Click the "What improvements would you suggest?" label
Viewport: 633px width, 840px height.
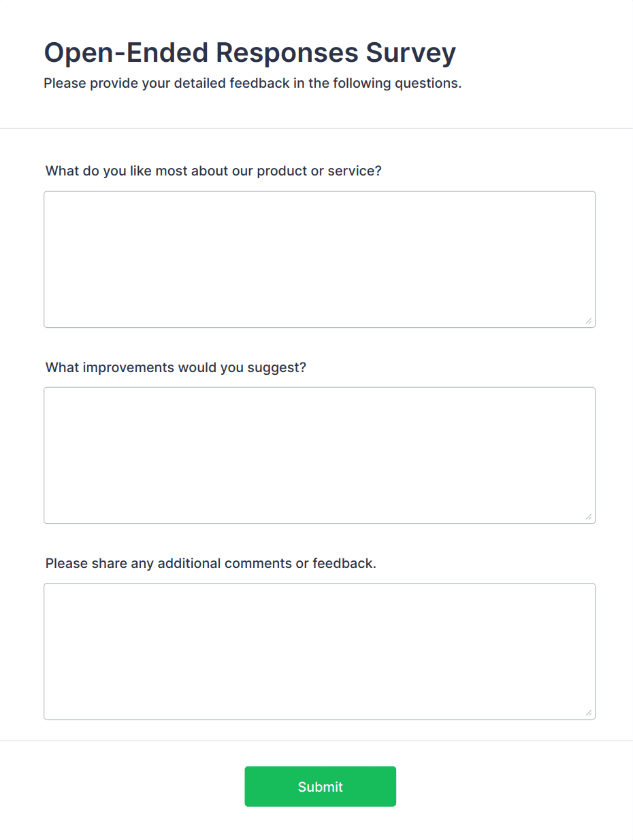click(x=176, y=367)
